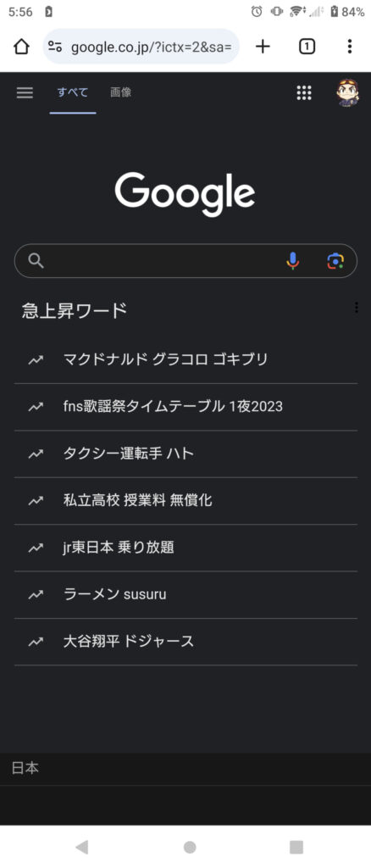Tap the Chrome home icon
The image size is (371, 868).
(x=21, y=47)
